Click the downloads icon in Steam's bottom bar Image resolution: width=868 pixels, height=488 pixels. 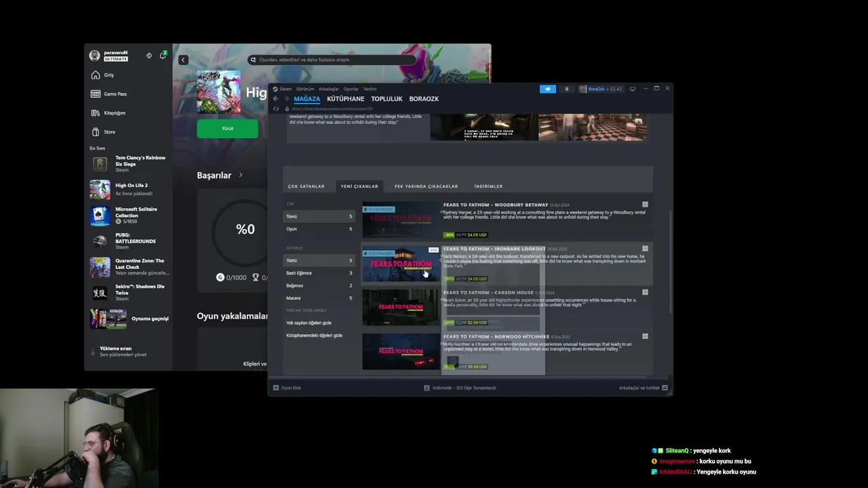pos(427,388)
